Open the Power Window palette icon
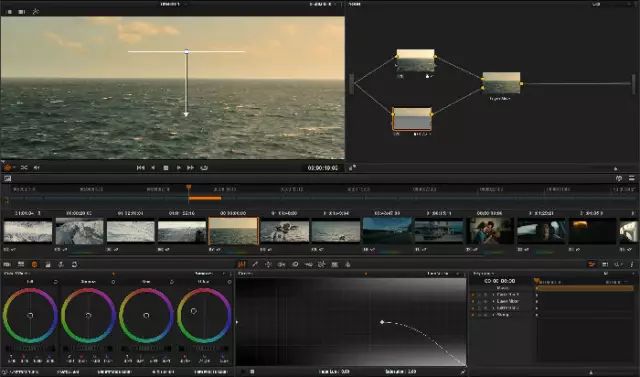Image resolution: width=640 pixels, height=377 pixels. (x=268, y=264)
